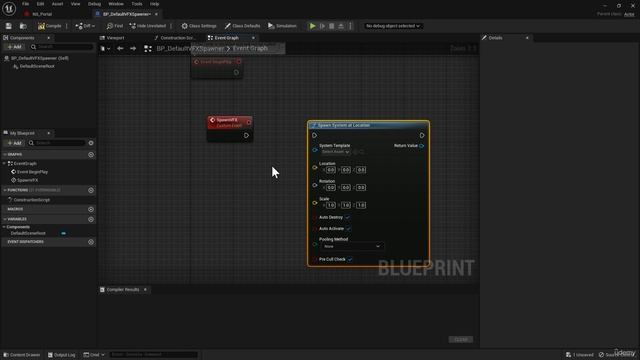Click the Find toolbar button
Image resolution: width=640 pixels, height=360 pixels.
click(115, 26)
